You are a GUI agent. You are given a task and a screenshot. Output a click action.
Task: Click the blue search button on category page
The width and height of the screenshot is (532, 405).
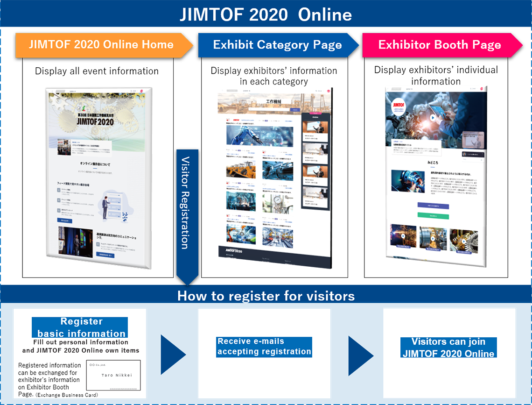click(295, 110)
